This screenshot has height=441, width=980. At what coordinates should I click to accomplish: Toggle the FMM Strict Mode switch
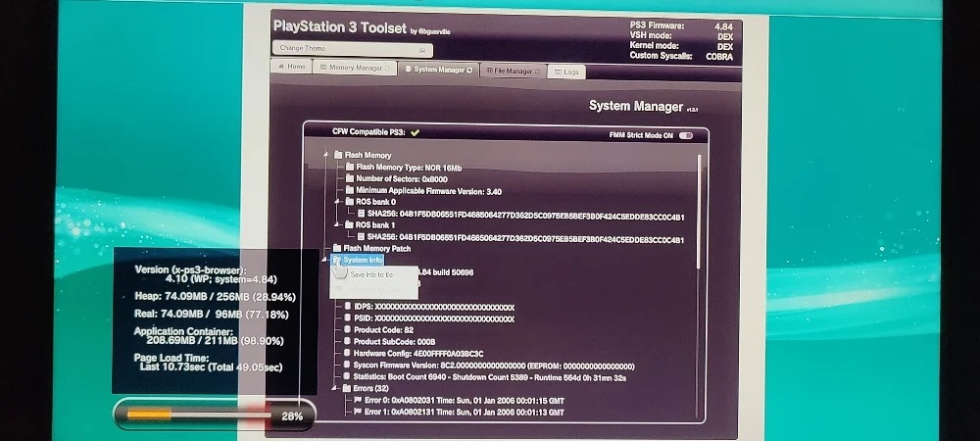coord(686,135)
